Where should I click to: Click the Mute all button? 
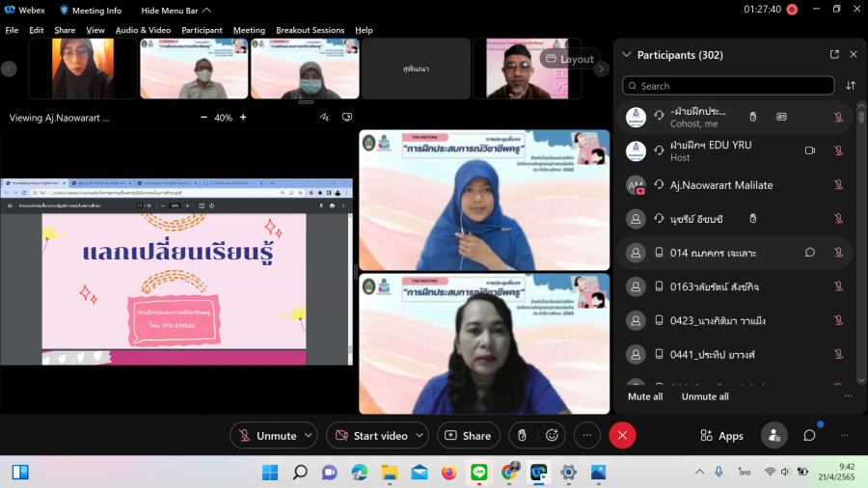tap(645, 396)
